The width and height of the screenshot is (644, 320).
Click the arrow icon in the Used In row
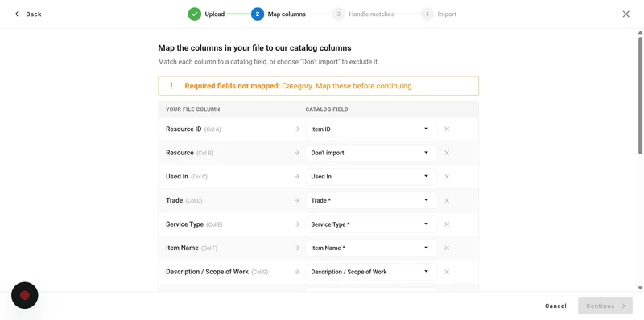coord(297,176)
